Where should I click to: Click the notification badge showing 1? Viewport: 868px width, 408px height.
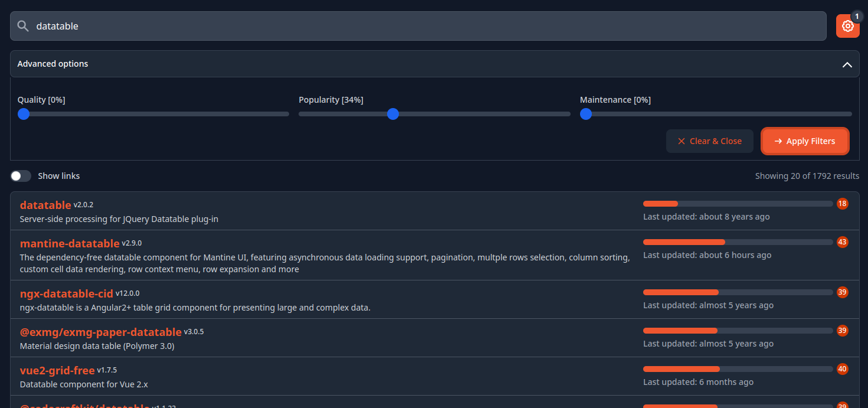click(x=857, y=17)
